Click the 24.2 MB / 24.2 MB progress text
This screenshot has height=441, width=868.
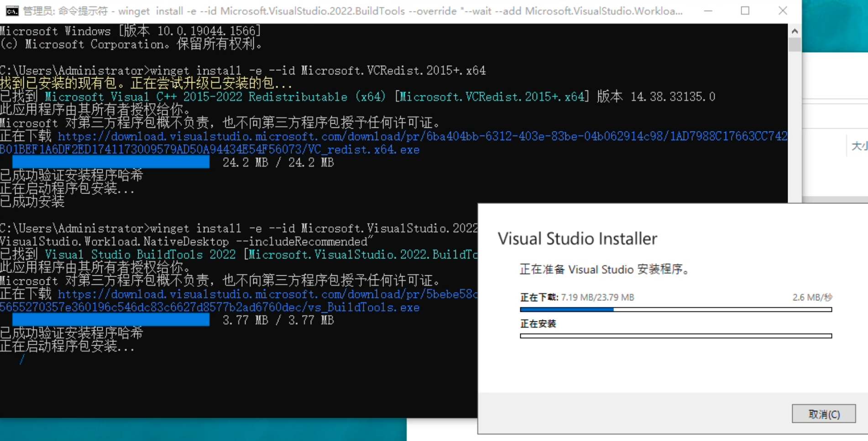[x=278, y=163]
